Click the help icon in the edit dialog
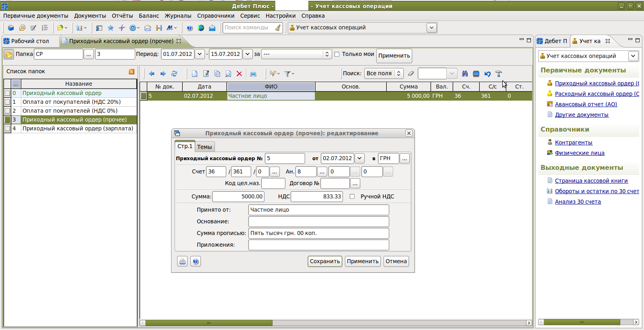644x330 pixels. (x=196, y=261)
